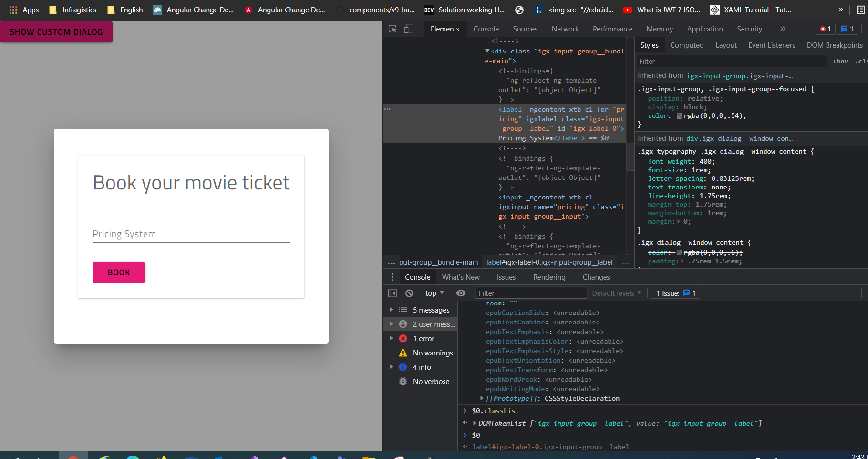868x459 pixels.
Task: Expand the DOMTokenList console entry
Action: pyautogui.click(x=474, y=423)
